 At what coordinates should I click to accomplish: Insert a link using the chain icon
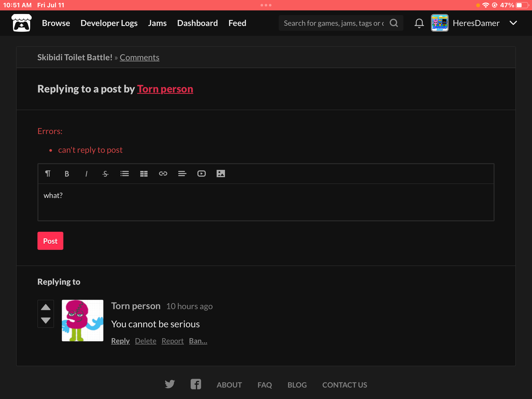(x=163, y=174)
